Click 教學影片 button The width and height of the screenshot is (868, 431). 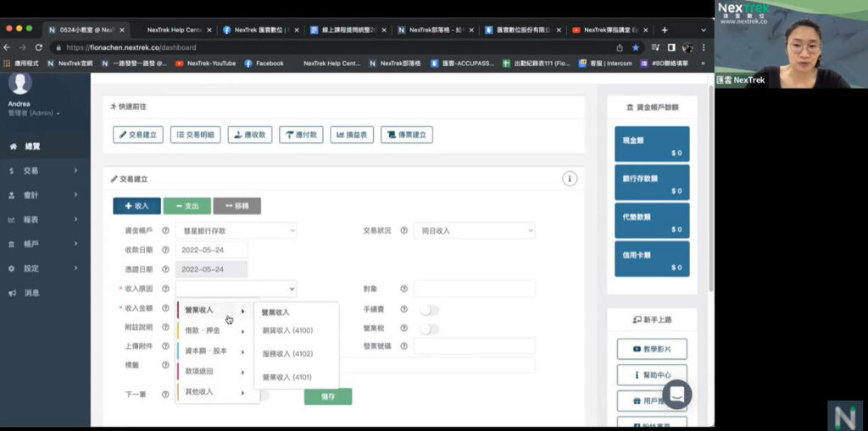pyautogui.click(x=652, y=349)
